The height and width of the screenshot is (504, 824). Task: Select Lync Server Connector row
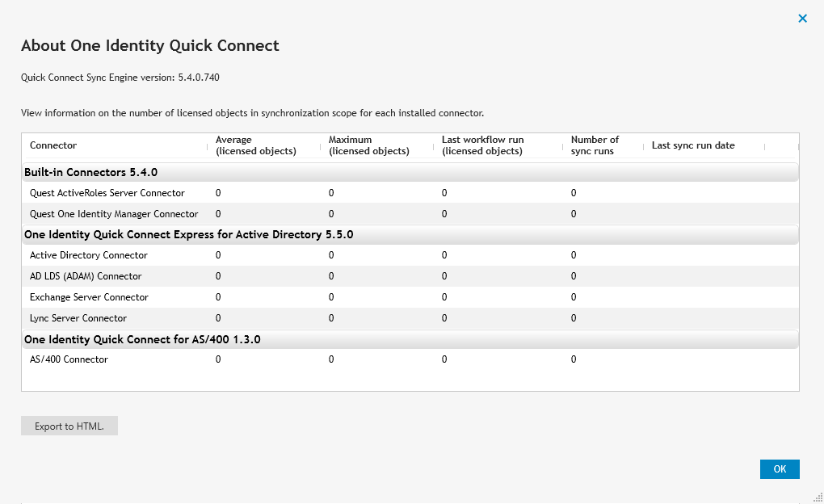[x=410, y=318]
